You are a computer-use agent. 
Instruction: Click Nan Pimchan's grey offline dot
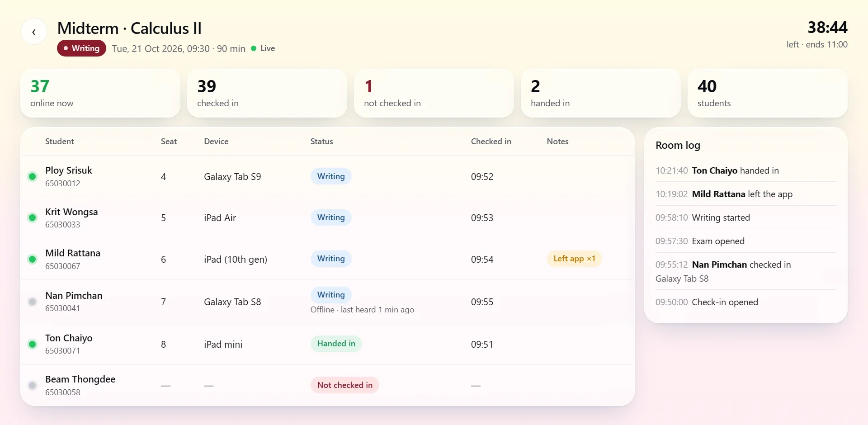click(32, 302)
